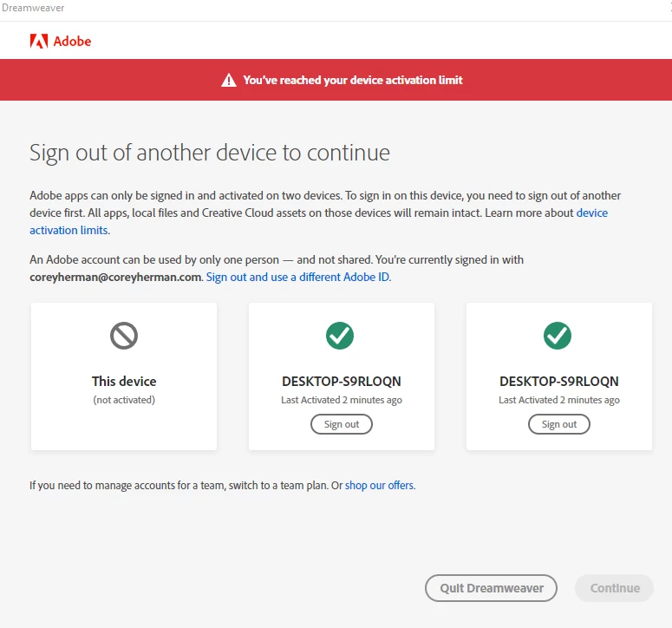Click the Dreamweaver window title
Screen dimensions: 672x628
[33, 8]
